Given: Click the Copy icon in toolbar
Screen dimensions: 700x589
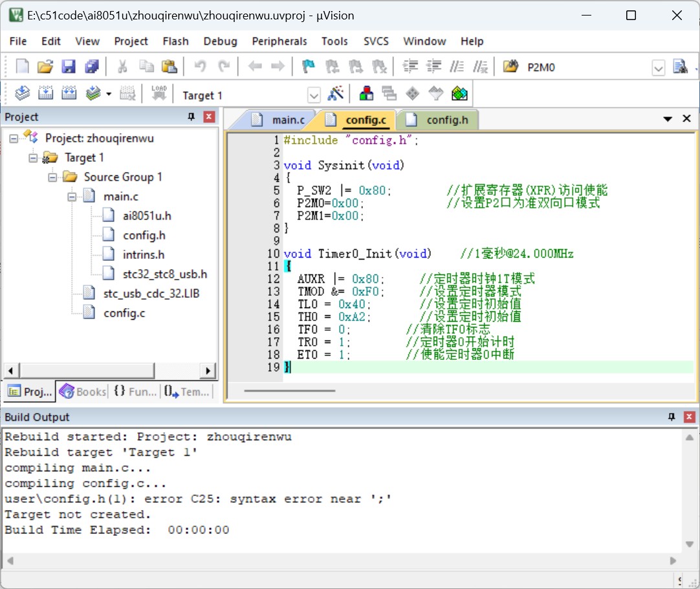Looking at the screenshot, I should [146, 67].
